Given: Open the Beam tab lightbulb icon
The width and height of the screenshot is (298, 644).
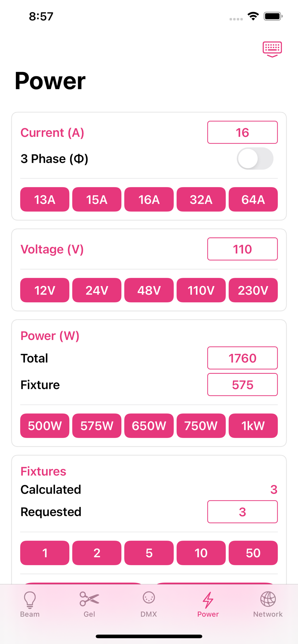Looking at the screenshot, I should click(x=30, y=600).
